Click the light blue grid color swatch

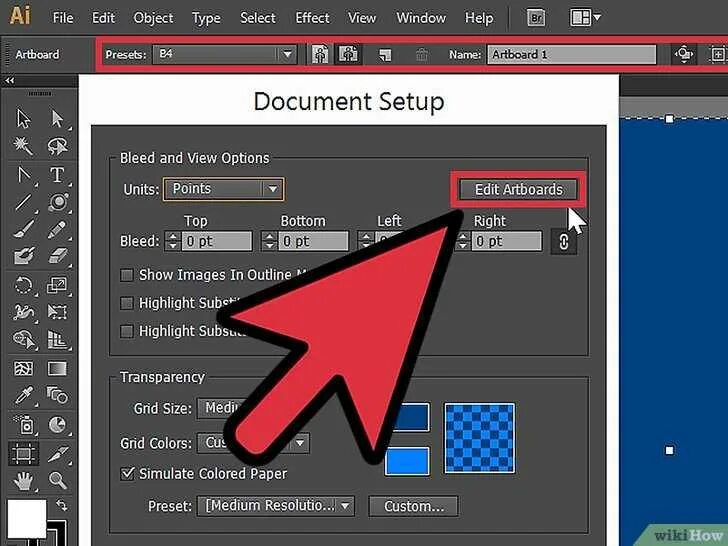click(x=407, y=462)
